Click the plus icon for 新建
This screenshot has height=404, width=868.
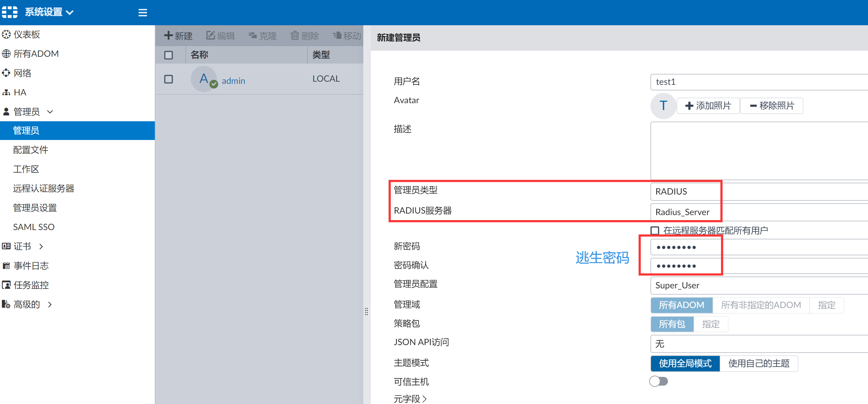coord(168,36)
